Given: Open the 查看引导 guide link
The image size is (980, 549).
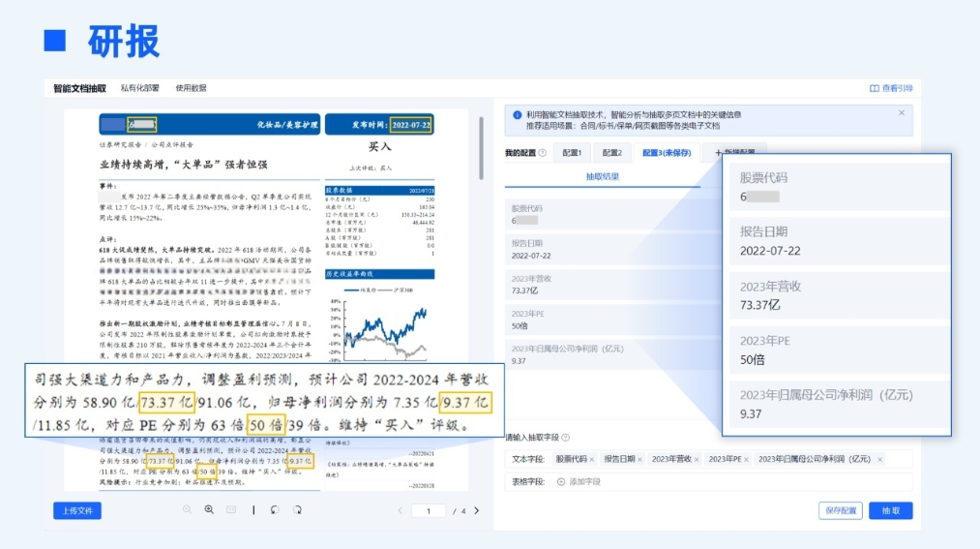Looking at the screenshot, I should pyautogui.click(x=891, y=88).
